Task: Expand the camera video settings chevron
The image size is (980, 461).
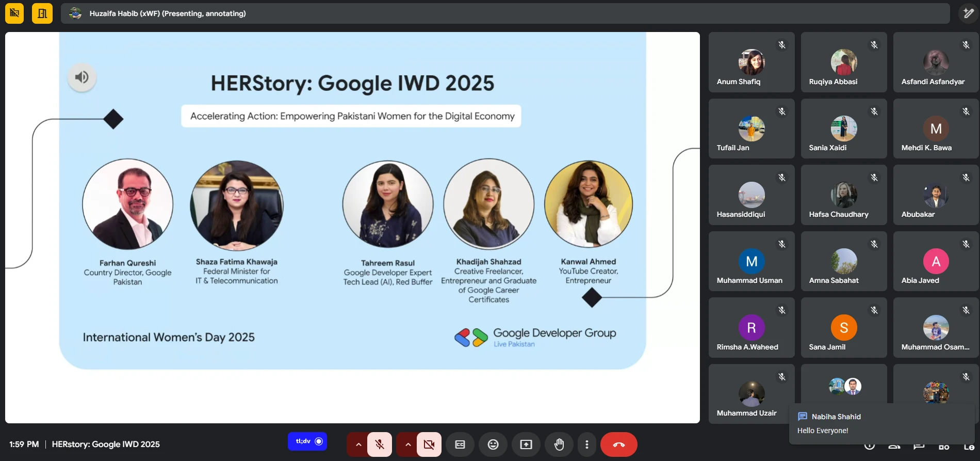Action: click(x=407, y=444)
